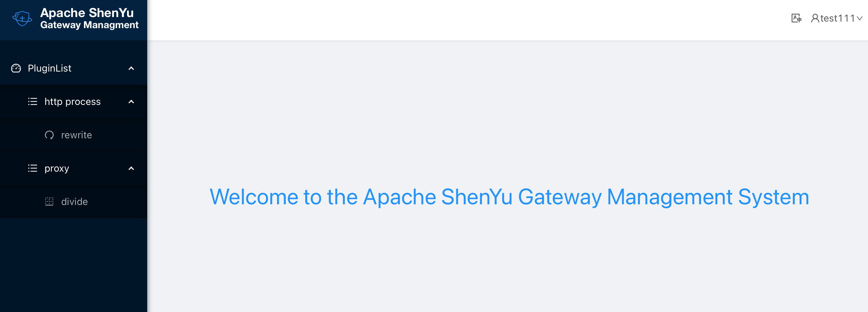Image resolution: width=868 pixels, height=312 pixels.
Task: Click the user avatar icon
Action: pos(815,18)
